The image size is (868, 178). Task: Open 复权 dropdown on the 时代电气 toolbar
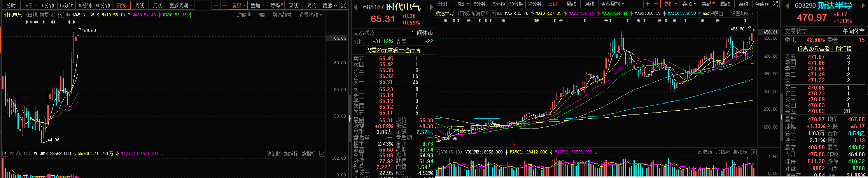click(x=238, y=5)
